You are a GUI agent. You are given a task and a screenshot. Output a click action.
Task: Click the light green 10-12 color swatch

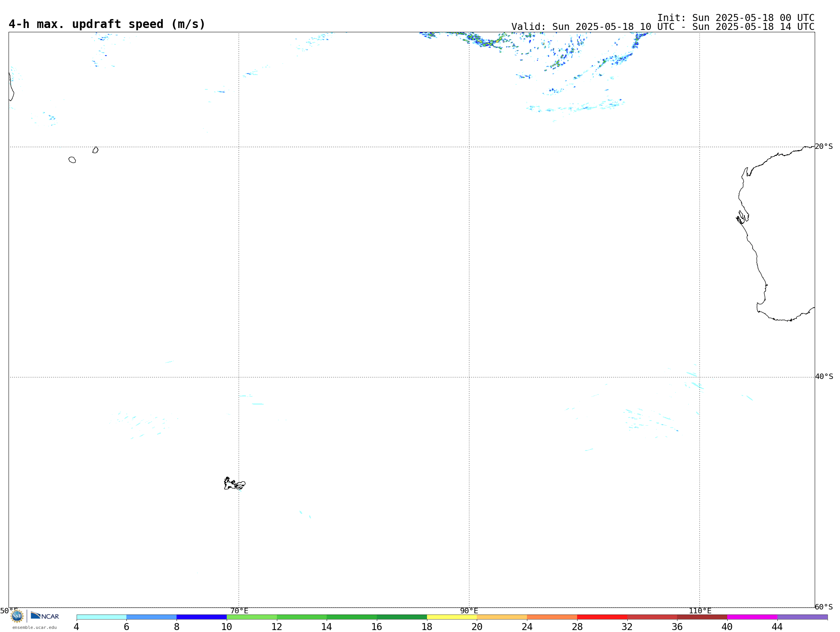pyautogui.click(x=252, y=617)
